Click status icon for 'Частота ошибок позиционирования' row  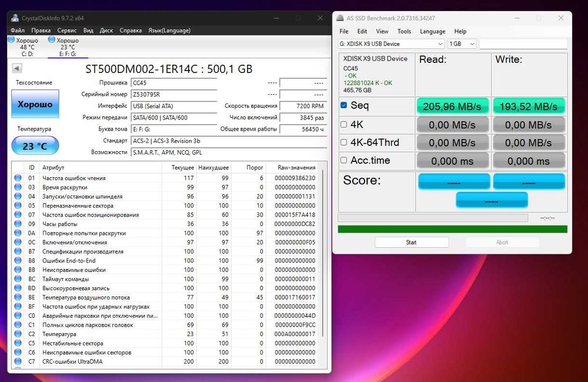18,215
